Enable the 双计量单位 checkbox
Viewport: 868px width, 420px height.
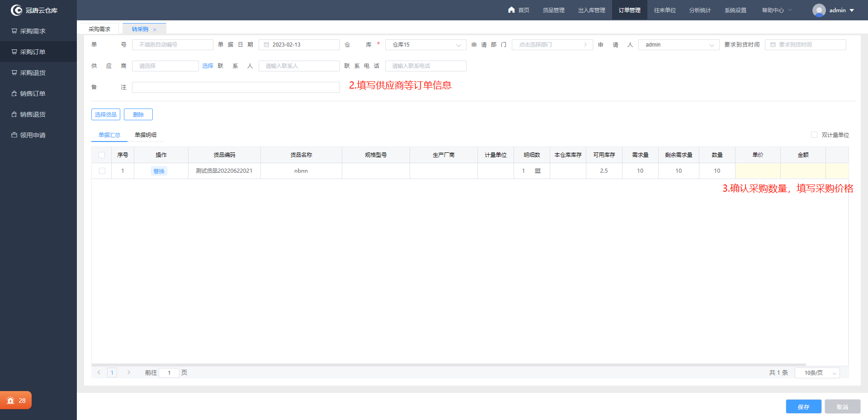(814, 135)
